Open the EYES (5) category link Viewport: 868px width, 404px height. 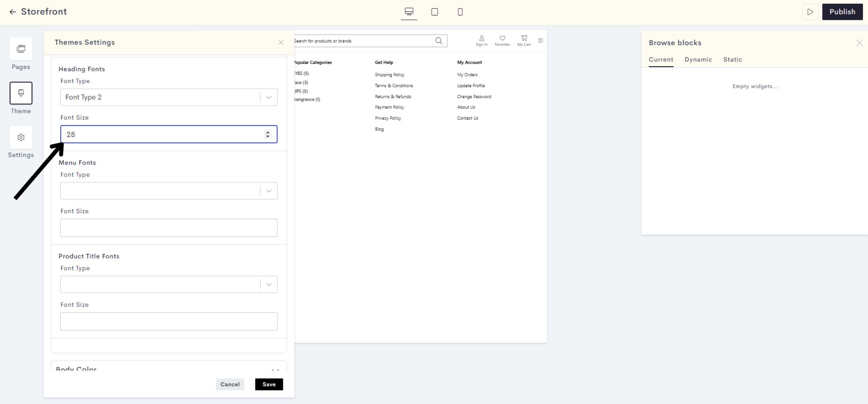[x=301, y=73]
